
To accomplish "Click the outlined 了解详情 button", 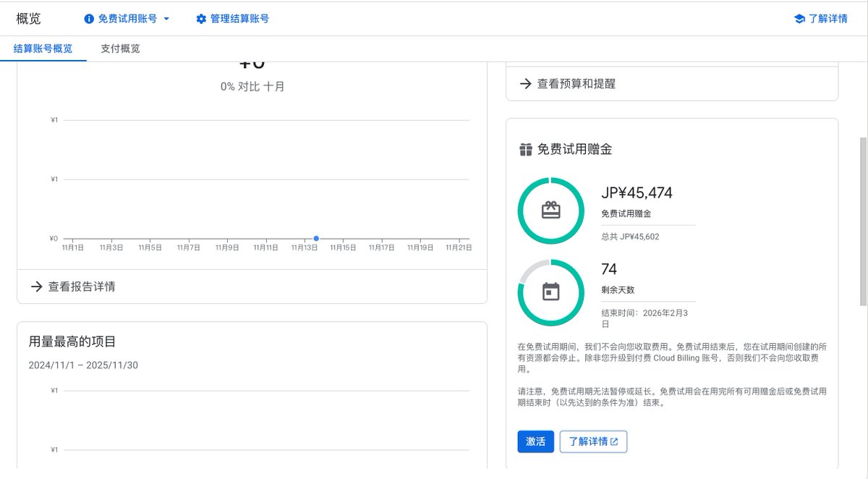I will point(593,441).
